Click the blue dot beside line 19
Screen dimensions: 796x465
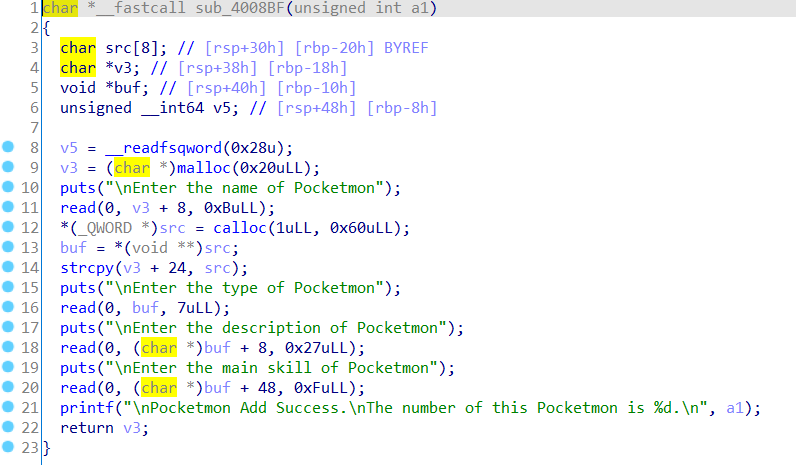(x=8, y=367)
